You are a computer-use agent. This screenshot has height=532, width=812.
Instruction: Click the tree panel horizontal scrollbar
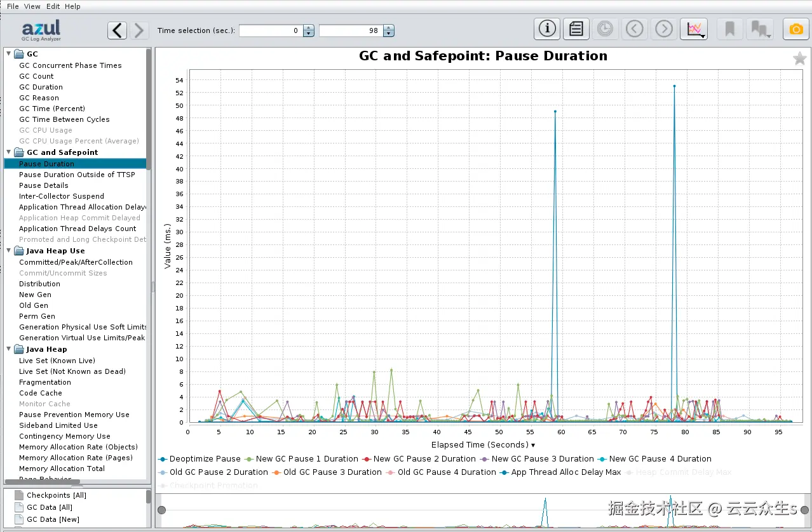coord(43,482)
